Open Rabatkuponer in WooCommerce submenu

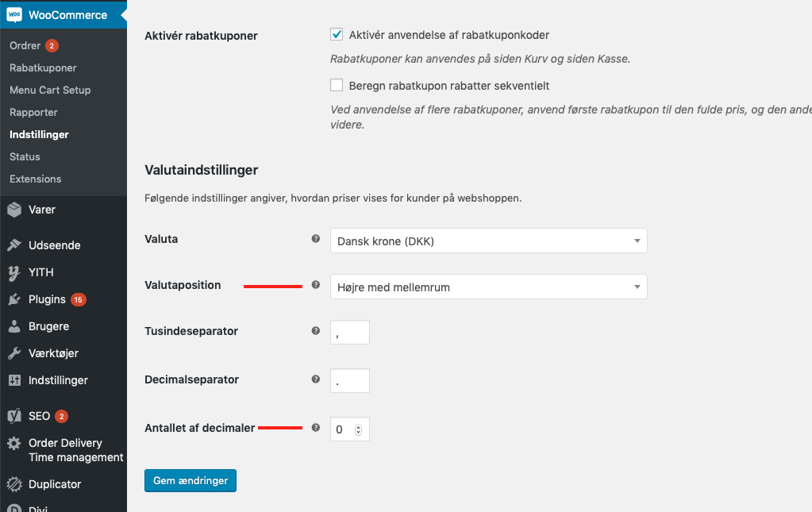point(43,68)
